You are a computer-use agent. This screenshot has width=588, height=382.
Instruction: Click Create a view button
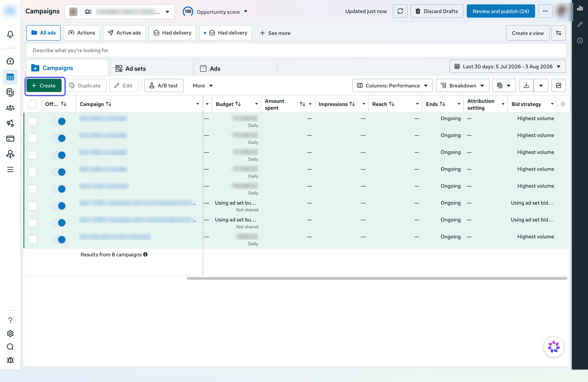528,33
